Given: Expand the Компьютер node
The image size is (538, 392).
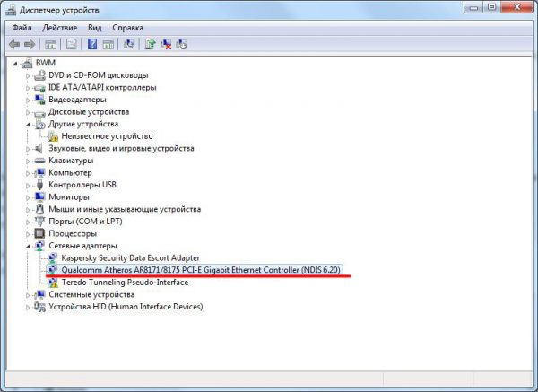Looking at the screenshot, I should click(x=28, y=173).
